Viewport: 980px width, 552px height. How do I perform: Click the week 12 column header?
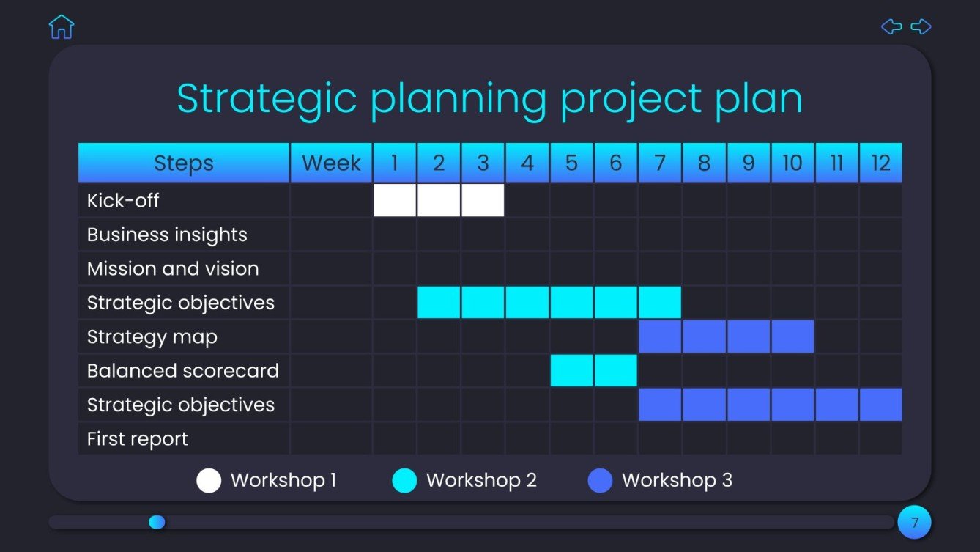[880, 163]
